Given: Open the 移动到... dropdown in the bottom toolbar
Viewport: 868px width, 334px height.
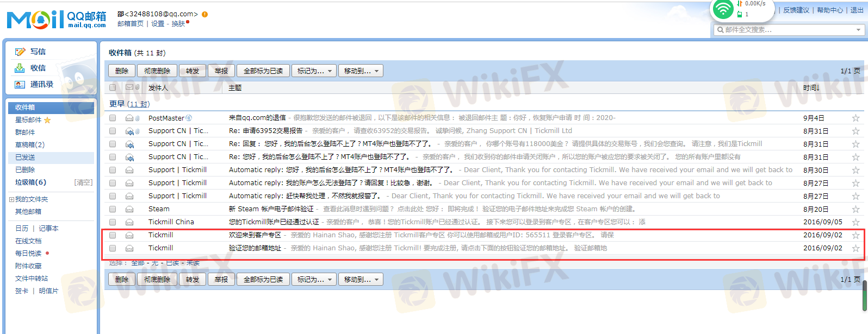Looking at the screenshot, I should tap(361, 279).
